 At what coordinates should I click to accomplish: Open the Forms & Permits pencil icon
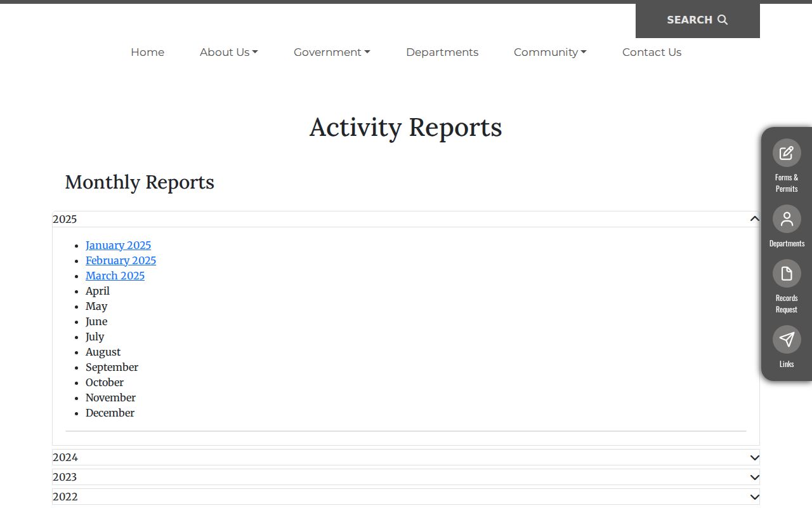click(x=787, y=153)
